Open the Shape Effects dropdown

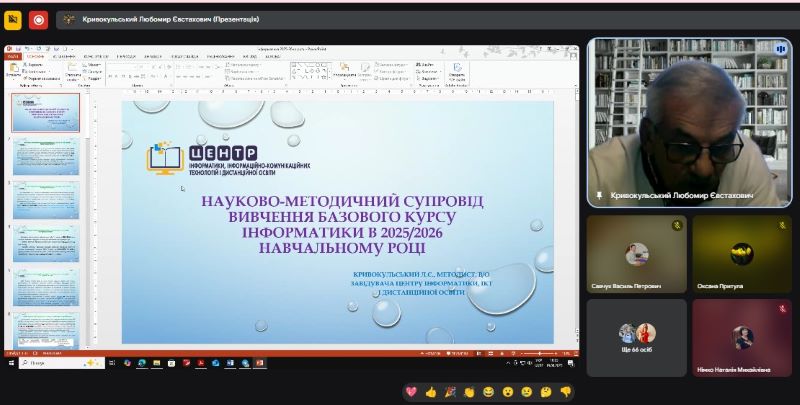pos(392,79)
